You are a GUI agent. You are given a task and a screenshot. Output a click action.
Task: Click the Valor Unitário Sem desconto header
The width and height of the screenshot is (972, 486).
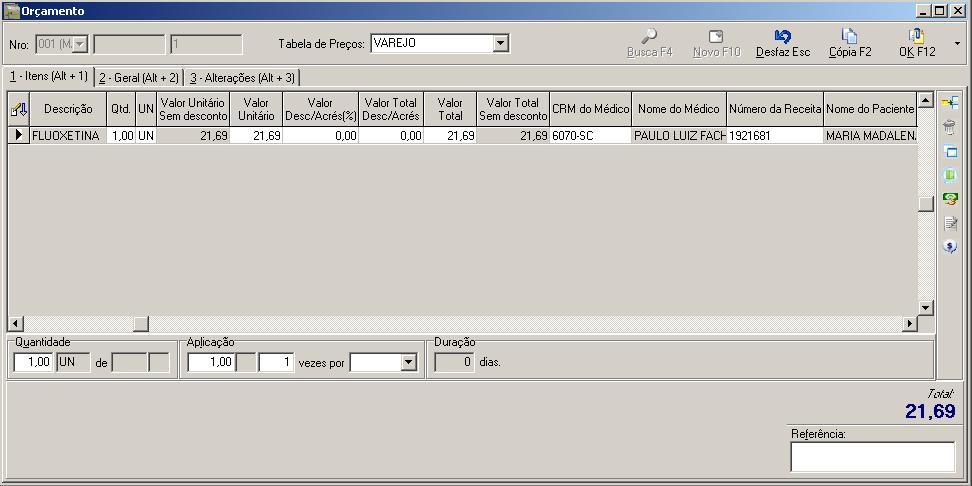(192, 110)
